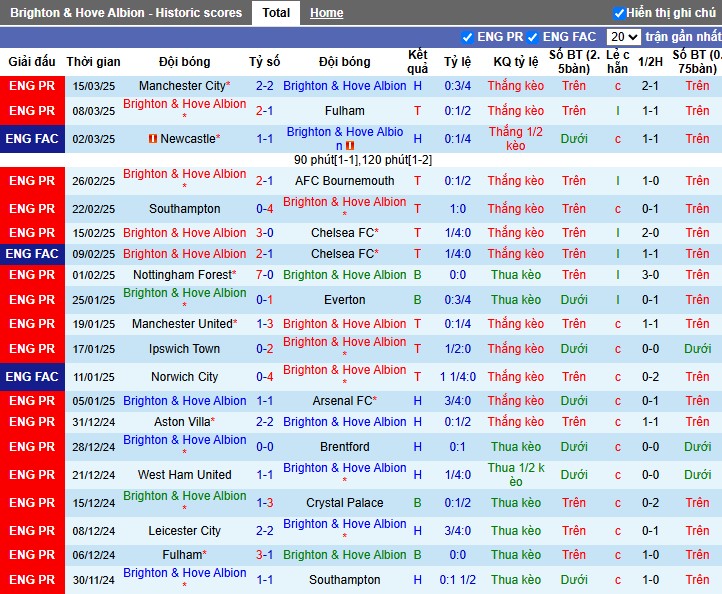Viewport: 722px width, 594px height.
Task: Click the 2-2 score versus Leicester City
Action: [265, 531]
